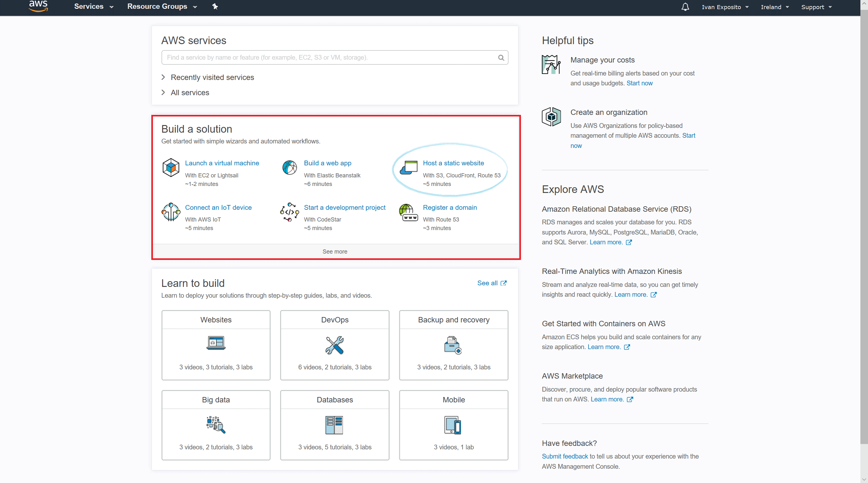Click Learn more for Amazon RDS
The height and width of the screenshot is (483, 868).
pyautogui.click(x=606, y=242)
